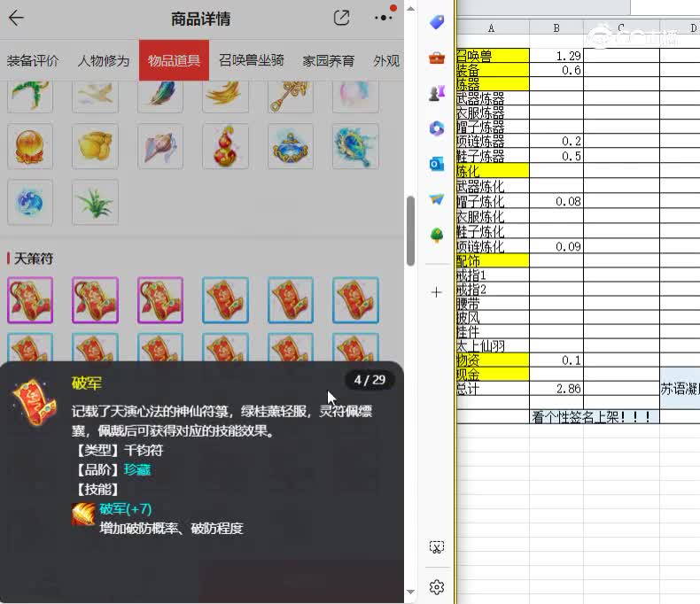Image resolution: width=700 pixels, height=604 pixels.
Task: Click the 鞋子炼器 cell
Action: pyautogui.click(x=493, y=156)
